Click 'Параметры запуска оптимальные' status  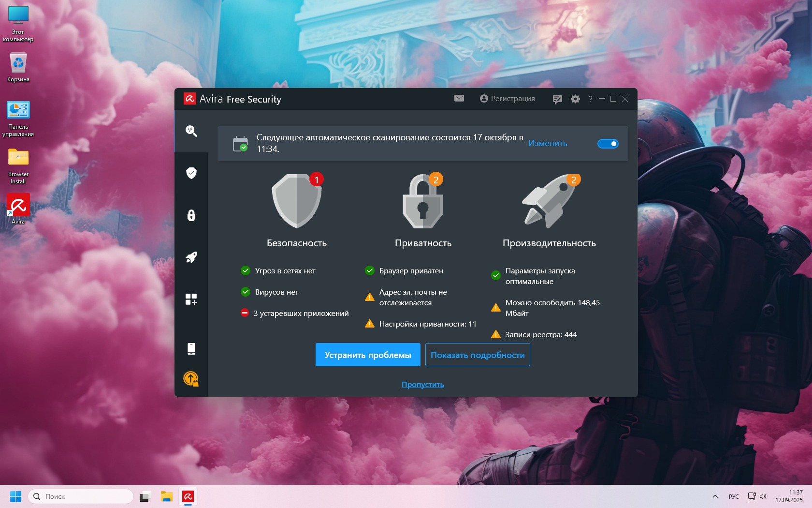tap(533, 276)
